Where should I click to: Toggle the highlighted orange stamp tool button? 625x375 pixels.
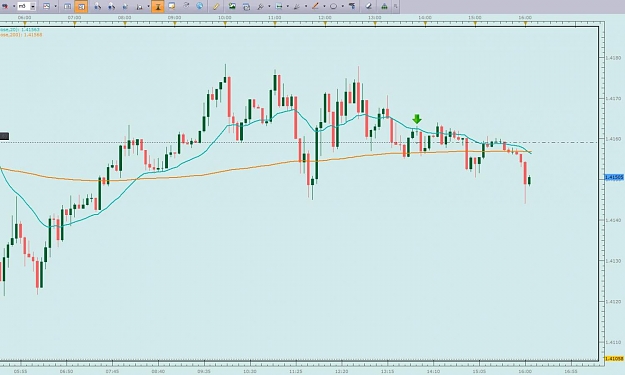tap(157, 6)
